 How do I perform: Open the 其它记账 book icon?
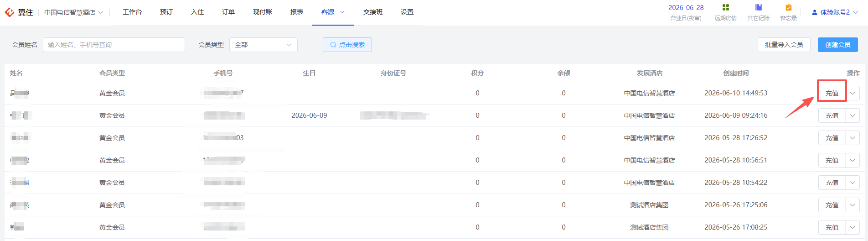[x=759, y=7]
